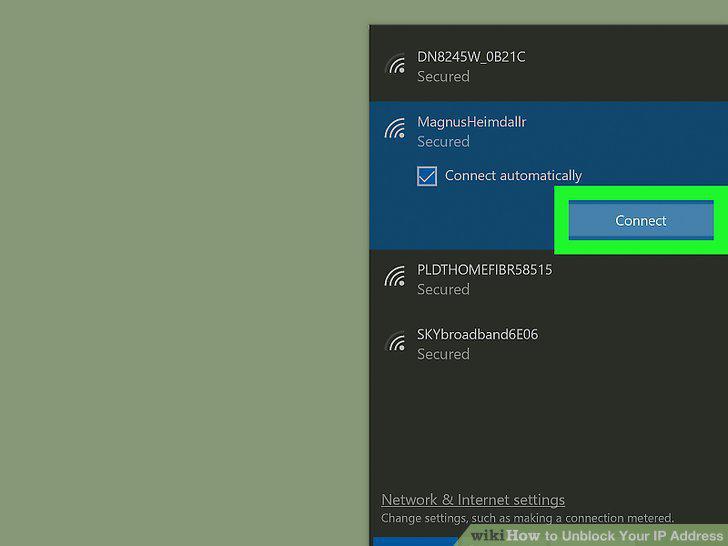Click the Wi-Fi icon beside SKYbroadband6E06

pyautogui.click(x=395, y=342)
